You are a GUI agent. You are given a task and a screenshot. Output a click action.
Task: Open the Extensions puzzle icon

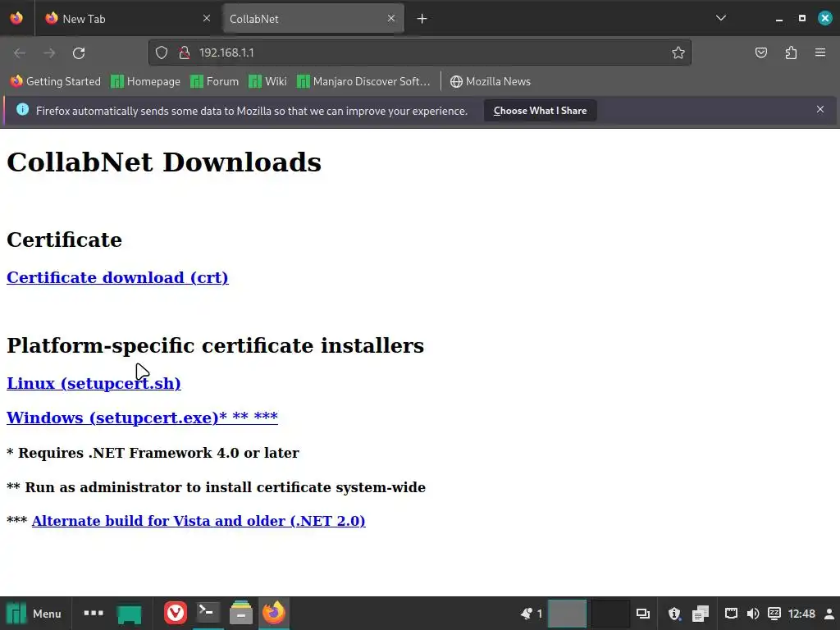[791, 52]
